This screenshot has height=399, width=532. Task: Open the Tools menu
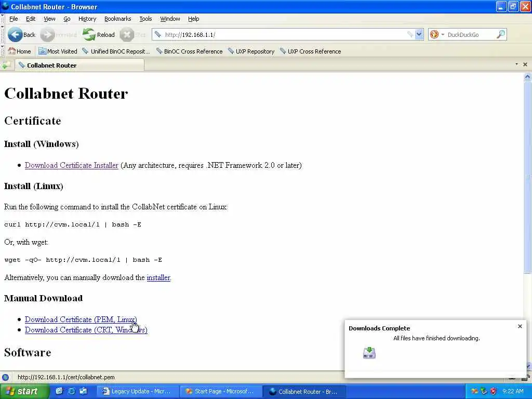145,19
